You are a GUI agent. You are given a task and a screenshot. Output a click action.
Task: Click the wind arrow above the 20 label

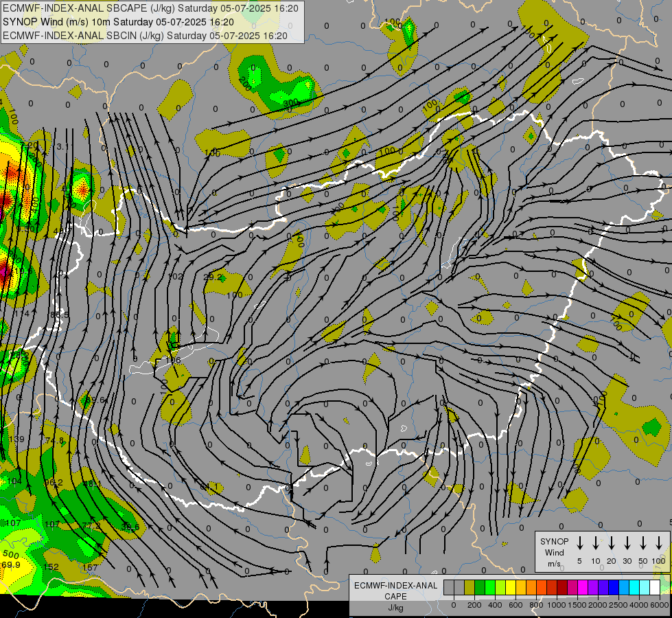tap(612, 543)
